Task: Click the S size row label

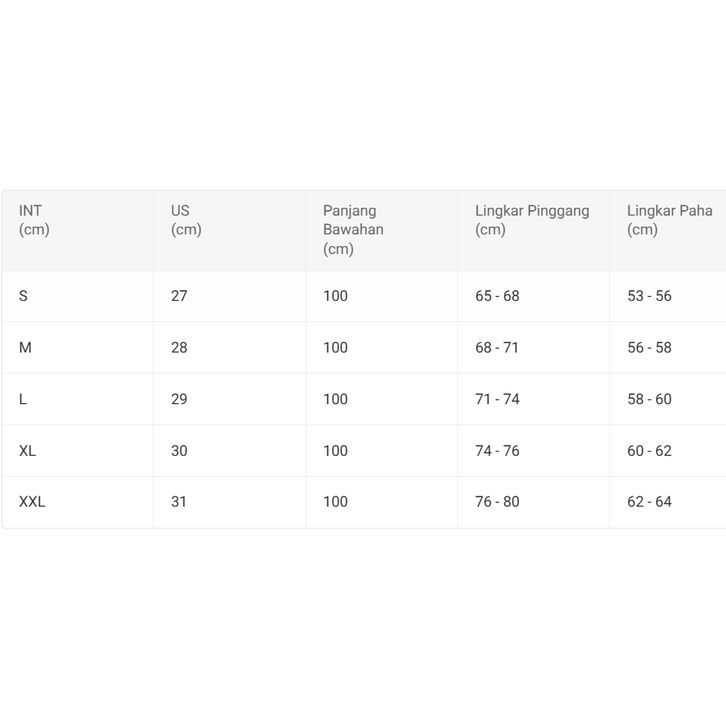Action: tap(24, 296)
